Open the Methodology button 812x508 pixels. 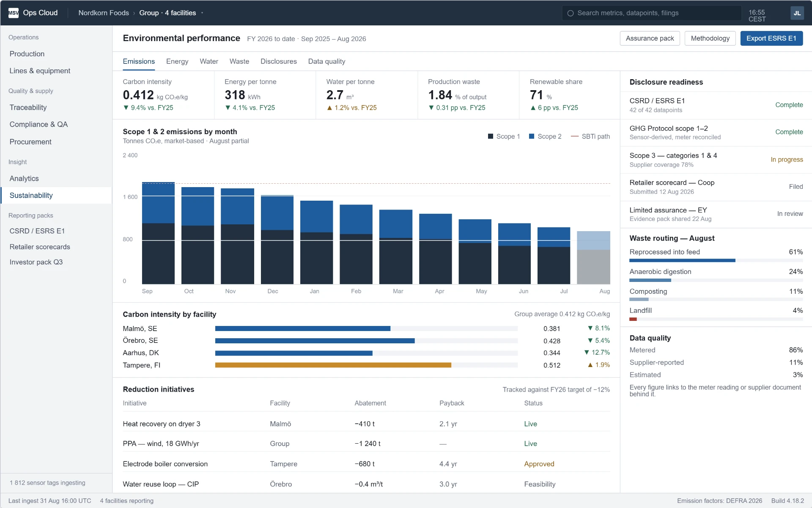coord(710,39)
